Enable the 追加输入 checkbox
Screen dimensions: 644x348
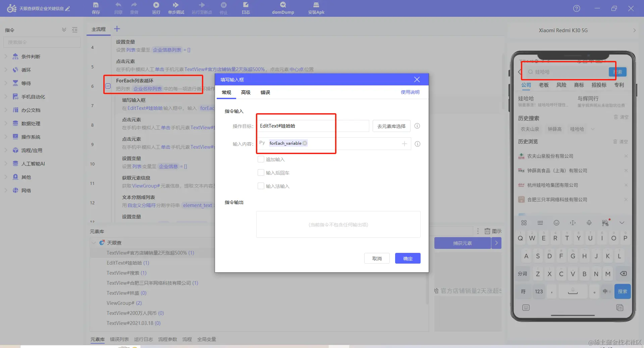(x=261, y=159)
